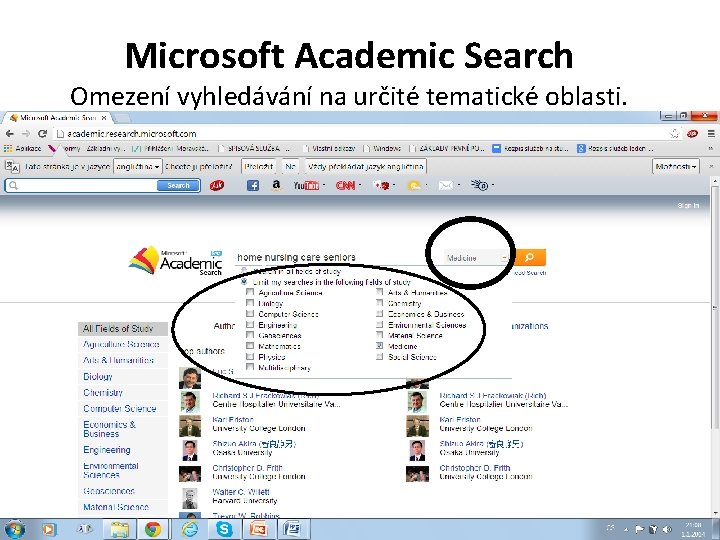
Task: Tick the Computer Science checkbox
Action: click(x=250, y=314)
